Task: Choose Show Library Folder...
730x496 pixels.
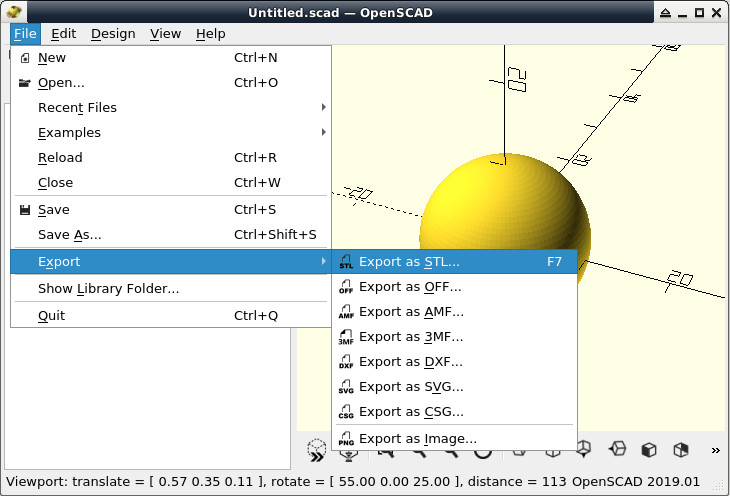Action: (x=171, y=289)
